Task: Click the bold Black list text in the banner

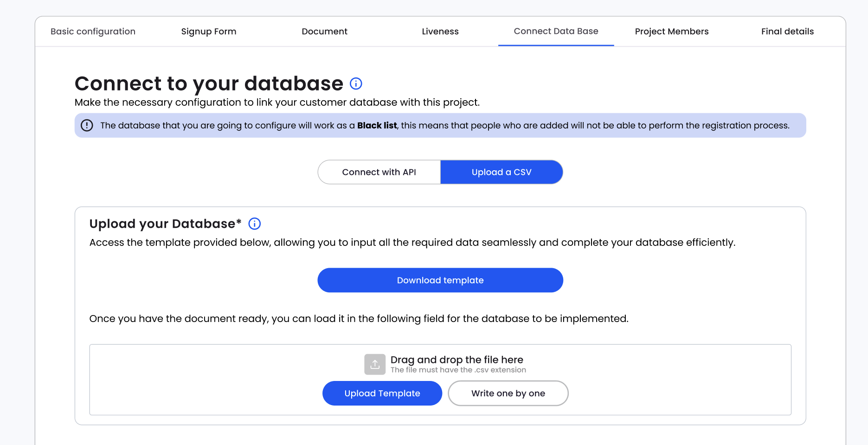Action: pyautogui.click(x=377, y=125)
